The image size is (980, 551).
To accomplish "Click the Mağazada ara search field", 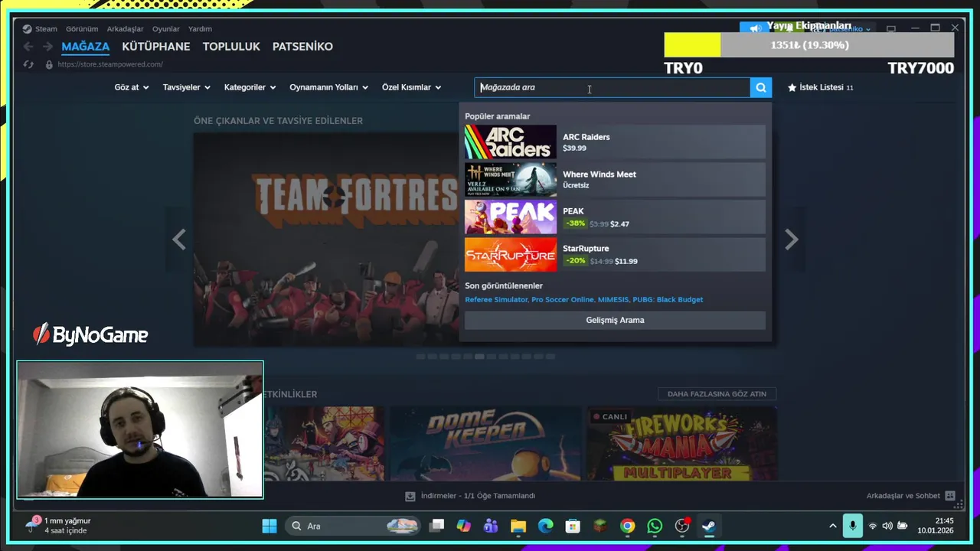I will pyautogui.click(x=612, y=87).
